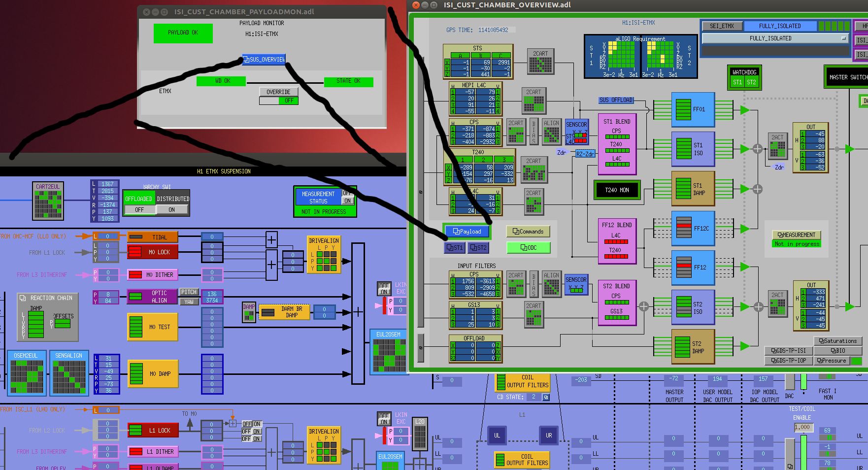Viewport: 868px width, 470px height.
Task: Open ST1 related display menu below Payload
Action: tap(455, 248)
